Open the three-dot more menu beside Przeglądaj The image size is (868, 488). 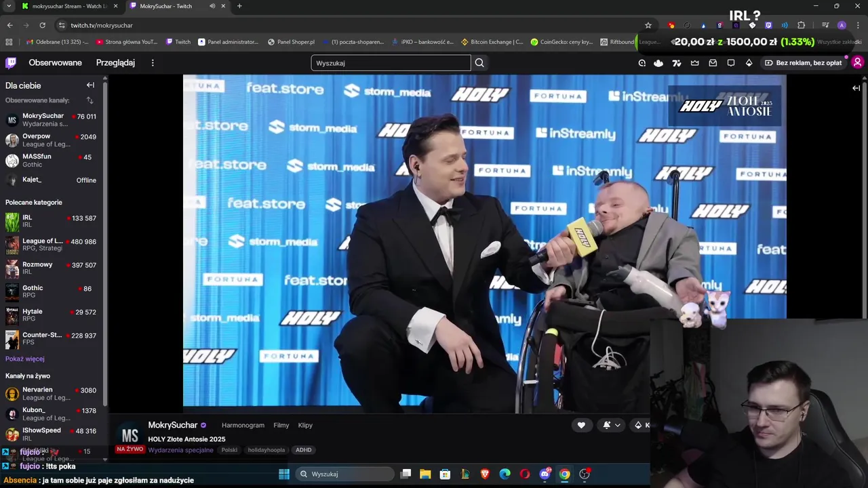coord(153,63)
